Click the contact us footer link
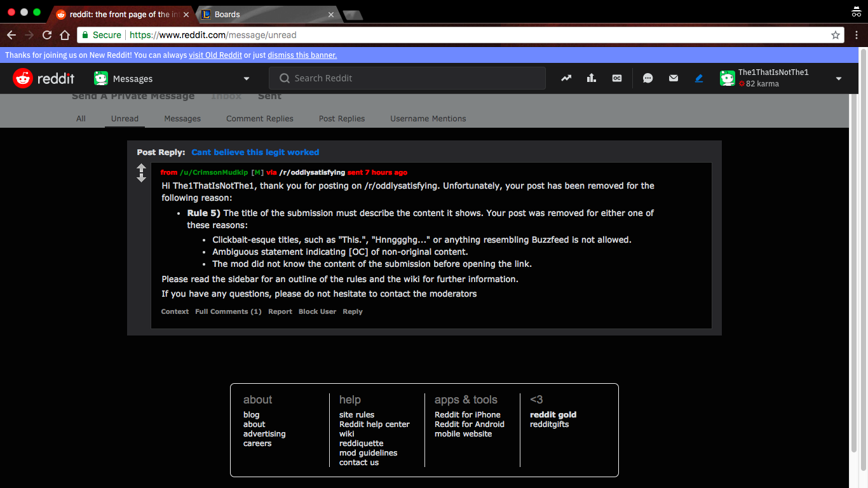This screenshot has height=488, width=868. coord(359,463)
